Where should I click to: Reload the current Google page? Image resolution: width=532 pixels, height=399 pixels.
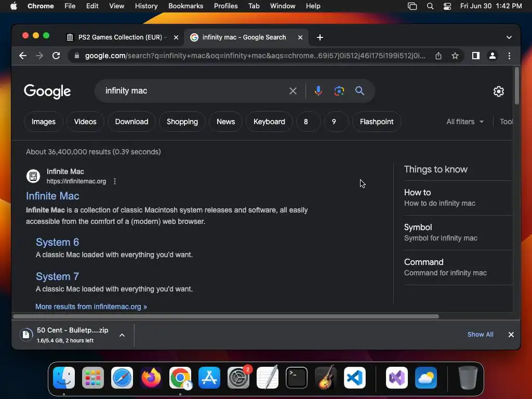[56, 56]
